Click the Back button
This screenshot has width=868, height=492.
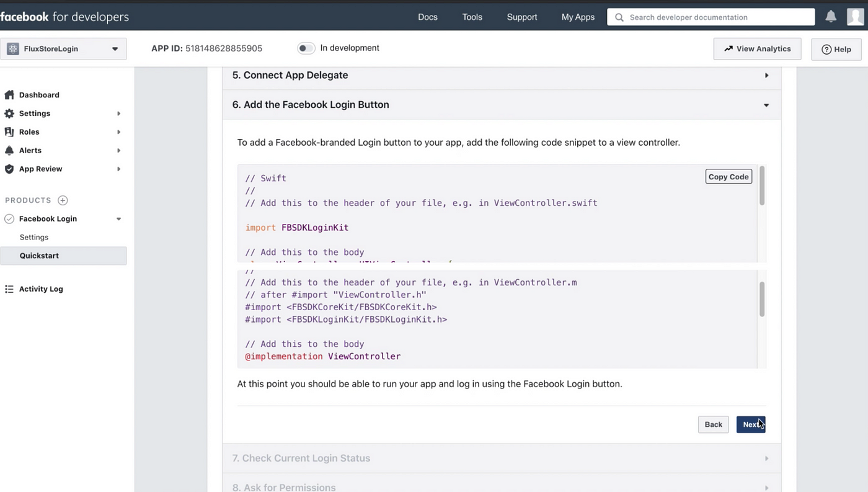pyautogui.click(x=713, y=424)
